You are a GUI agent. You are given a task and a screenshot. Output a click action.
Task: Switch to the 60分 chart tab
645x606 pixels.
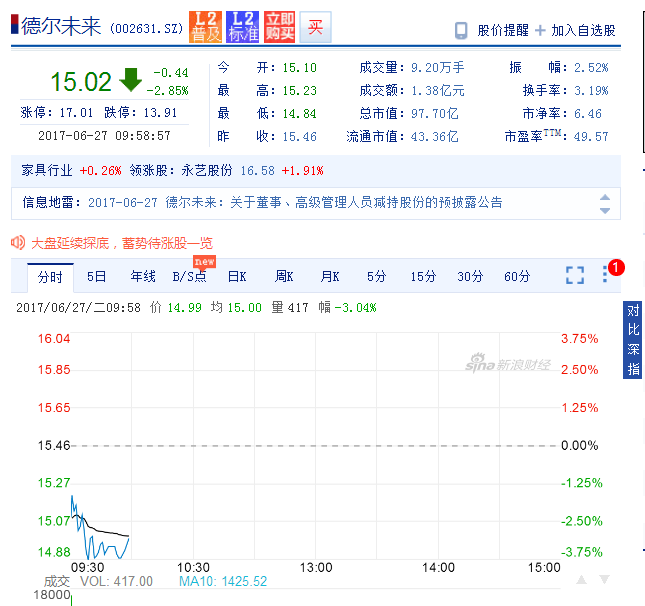(517, 276)
